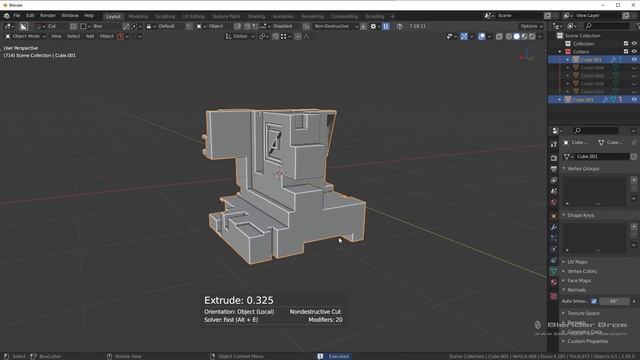Viewport: 640px width, 360px height.
Task: Open the Tool properties tab icon
Action: pyautogui.click(x=553, y=144)
